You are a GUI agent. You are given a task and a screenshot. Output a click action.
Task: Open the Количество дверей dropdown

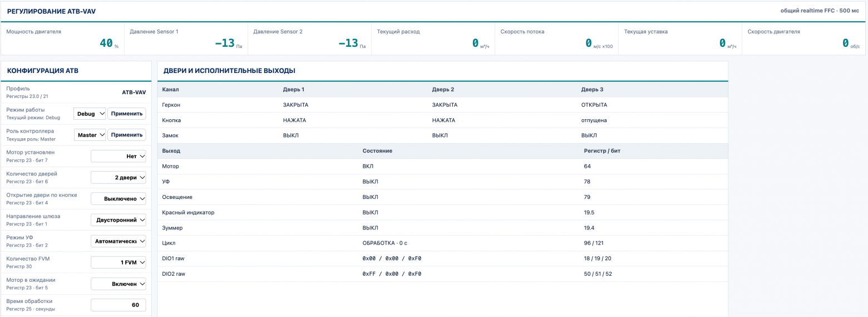tap(119, 178)
